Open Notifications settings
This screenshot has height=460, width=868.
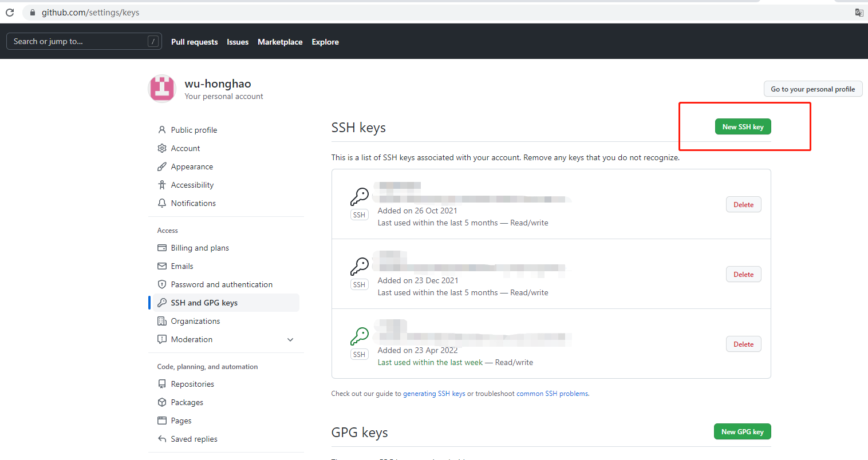(x=226, y=203)
